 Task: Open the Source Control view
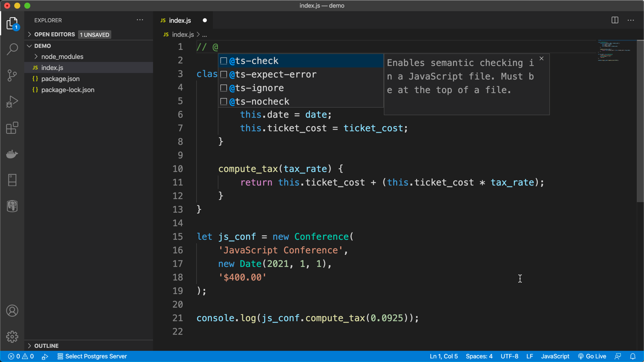pyautogui.click(x=12, y=75)
